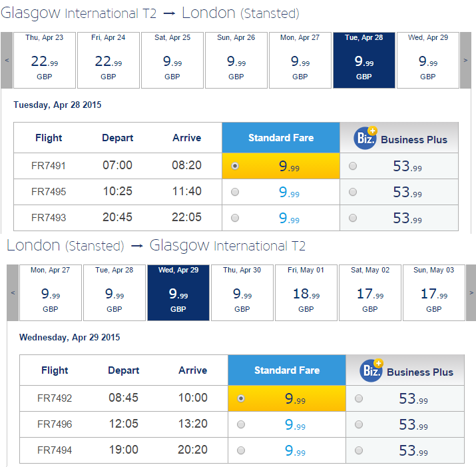
Task: Select standard fare for flight FR7494
Action: click(241, 450)
